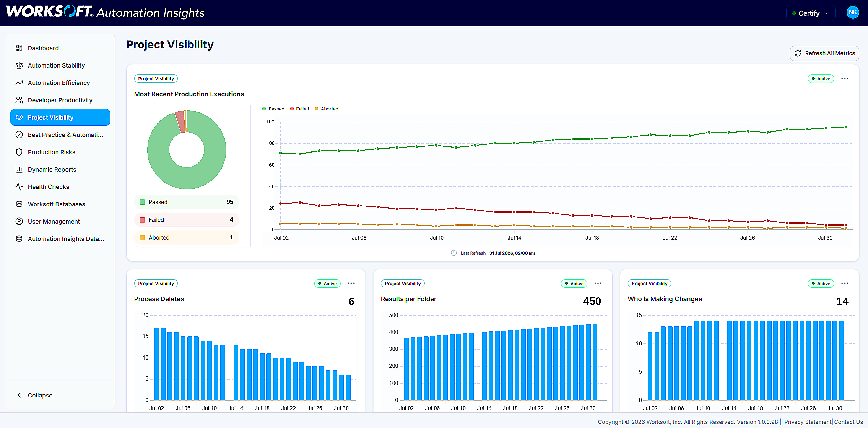Click the NK user avatar
The height and width of the screenshot is (428, 868).
852,13
